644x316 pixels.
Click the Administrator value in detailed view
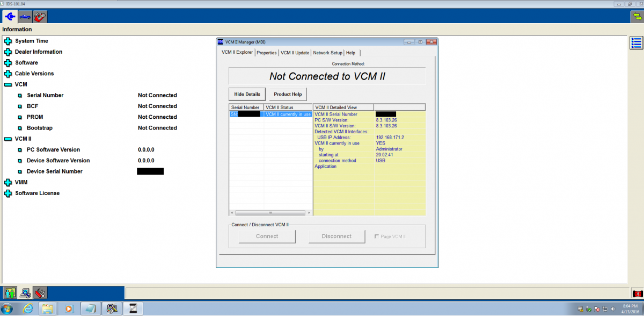[x=389, y=149]
